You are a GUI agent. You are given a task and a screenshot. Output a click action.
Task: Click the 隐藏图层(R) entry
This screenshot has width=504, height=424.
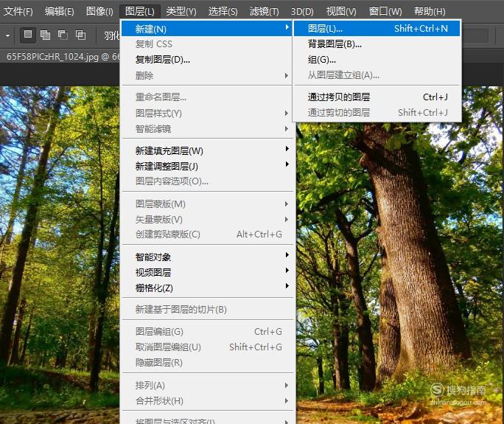pyautogui.click(x=207, y=363)
